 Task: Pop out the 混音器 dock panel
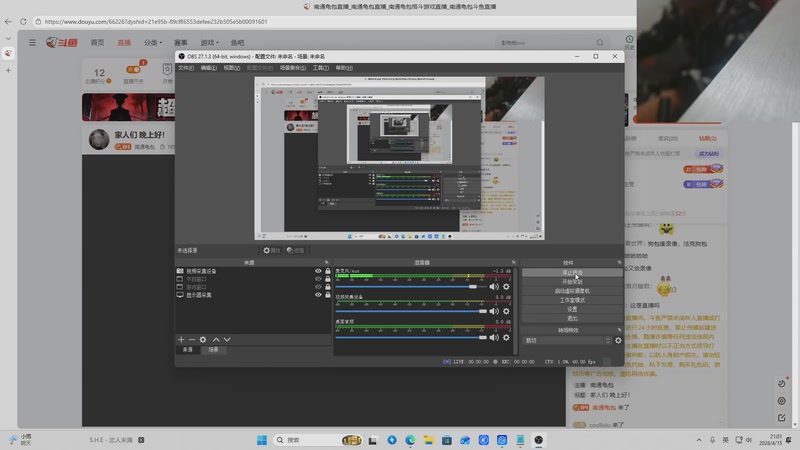pos(513,262)
